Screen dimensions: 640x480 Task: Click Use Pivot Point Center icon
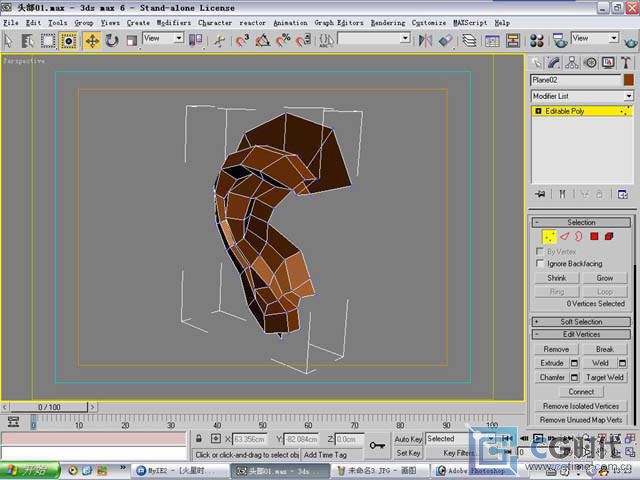195,40
